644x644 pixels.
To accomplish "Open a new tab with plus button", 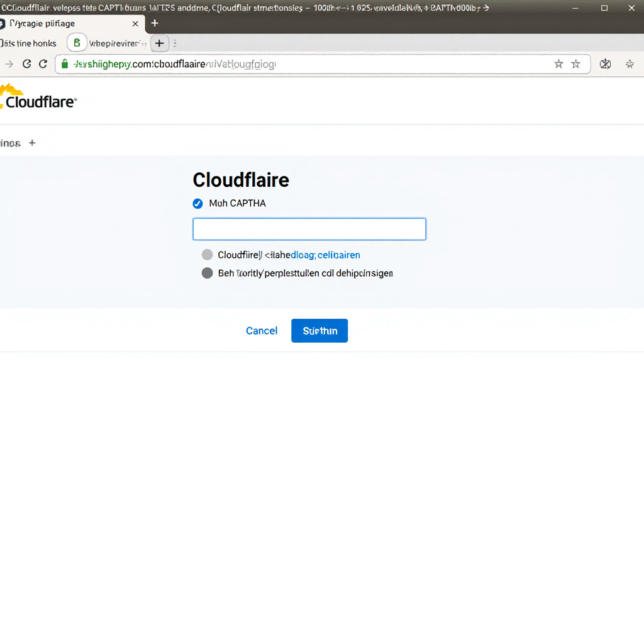I will point(155,23).
